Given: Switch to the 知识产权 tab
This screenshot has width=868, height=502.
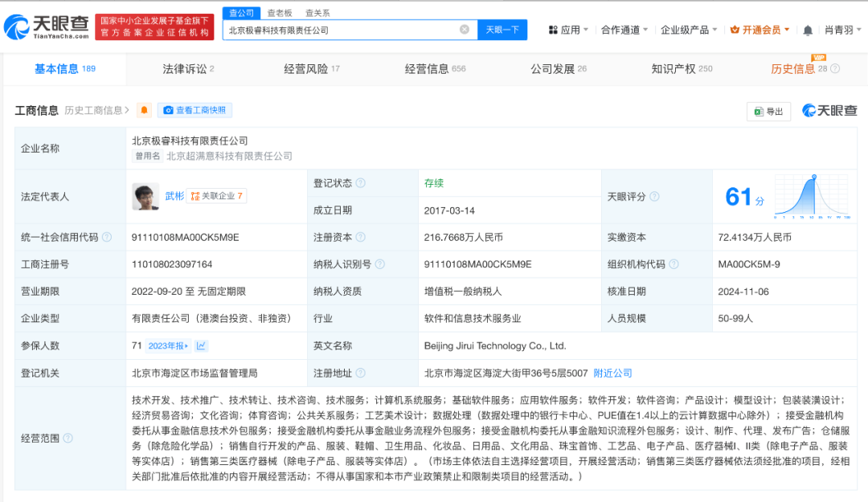Looking at the screenshot, I should [x=682, y=68].
